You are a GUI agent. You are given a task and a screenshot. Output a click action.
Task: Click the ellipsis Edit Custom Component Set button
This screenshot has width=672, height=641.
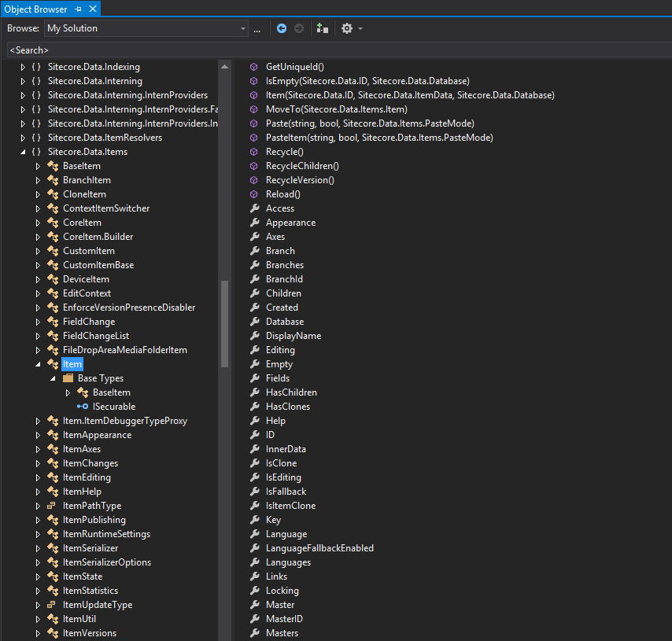(x=257, y=29)
